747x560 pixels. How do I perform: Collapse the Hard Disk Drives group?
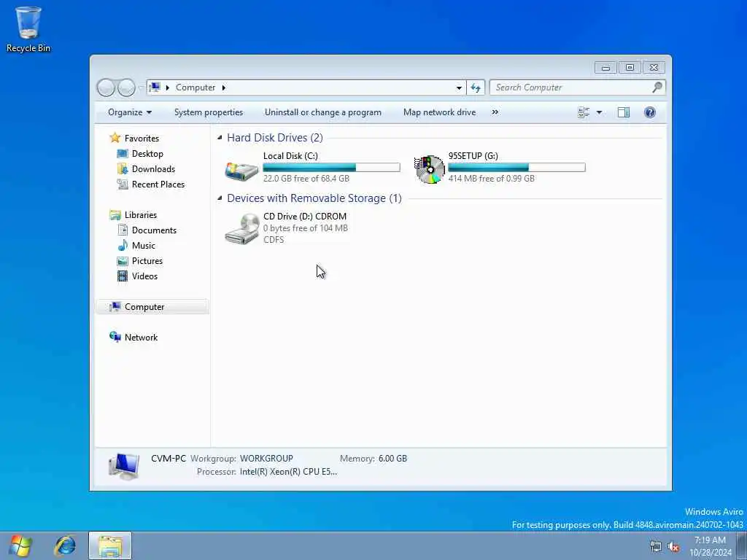coord(220,138)
